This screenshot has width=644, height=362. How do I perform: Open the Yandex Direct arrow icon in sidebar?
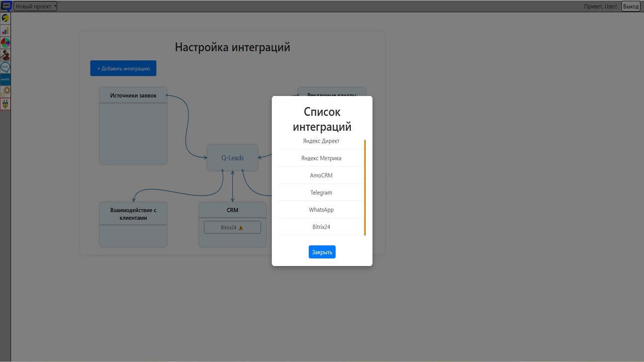click(6, 18)
